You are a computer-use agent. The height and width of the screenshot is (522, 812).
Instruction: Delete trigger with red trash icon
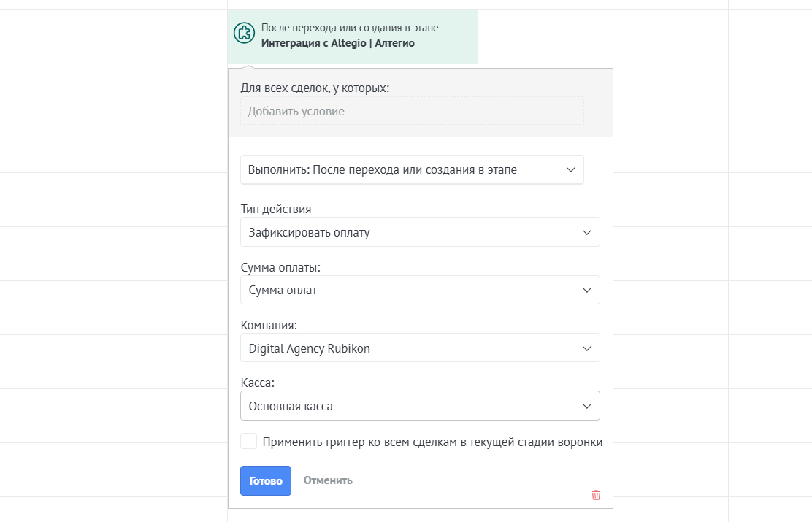(x=596, y=495)
